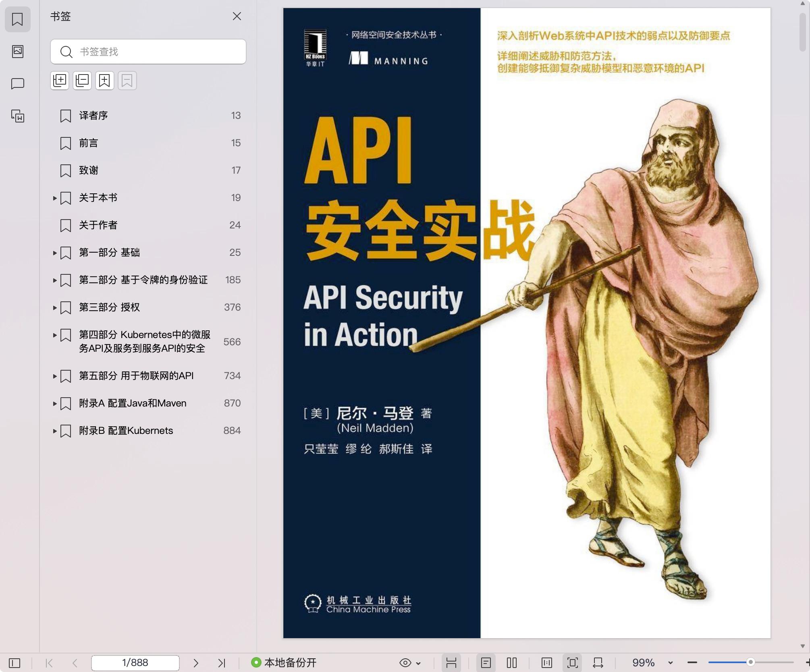
Task: Toggle the sidebar visibility button
Action: [x=15, y=663]
